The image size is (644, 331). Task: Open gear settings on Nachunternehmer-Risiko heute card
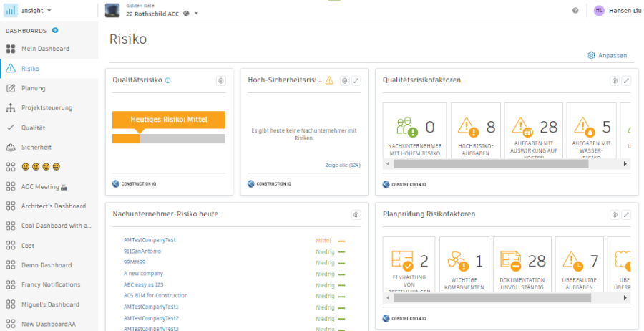[x=356, y=214]
